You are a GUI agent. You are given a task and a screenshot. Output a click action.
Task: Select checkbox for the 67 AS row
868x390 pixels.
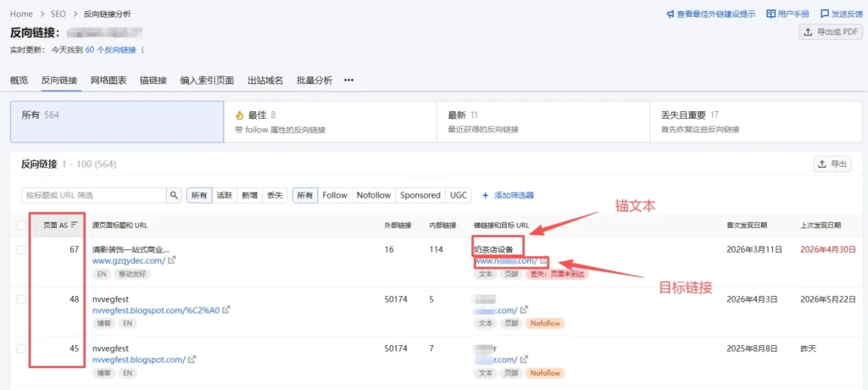[21, 250]
